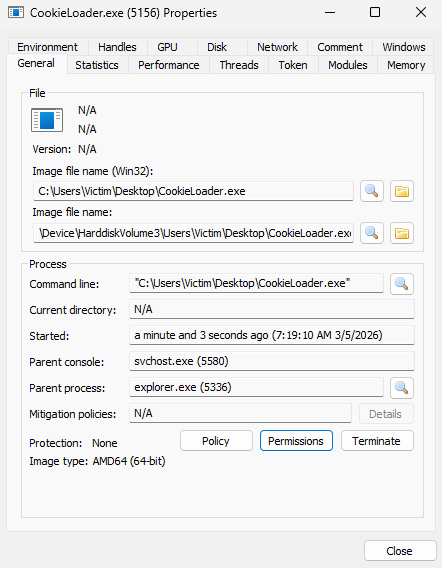The image size is (442, 568).
Task: Click the Permissions button
Action: pyautogui.click(x=296, y=441)
